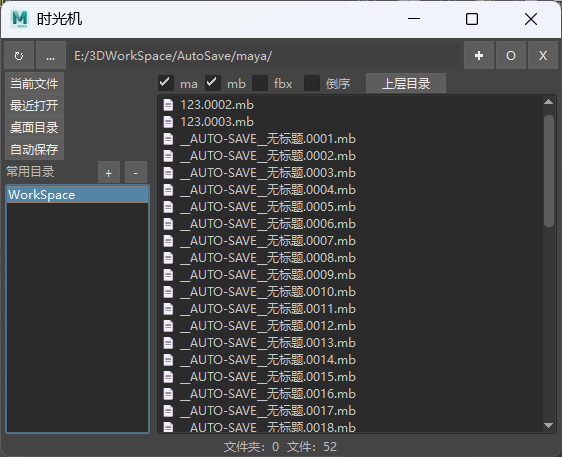Click the O button beside path field
Screen dimensions: 562x457
click(511, 56)
